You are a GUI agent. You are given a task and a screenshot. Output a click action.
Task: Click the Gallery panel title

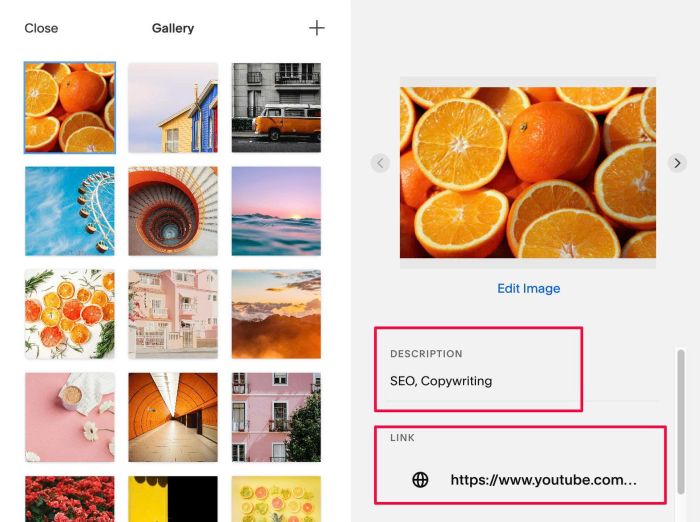pos(173,28)
